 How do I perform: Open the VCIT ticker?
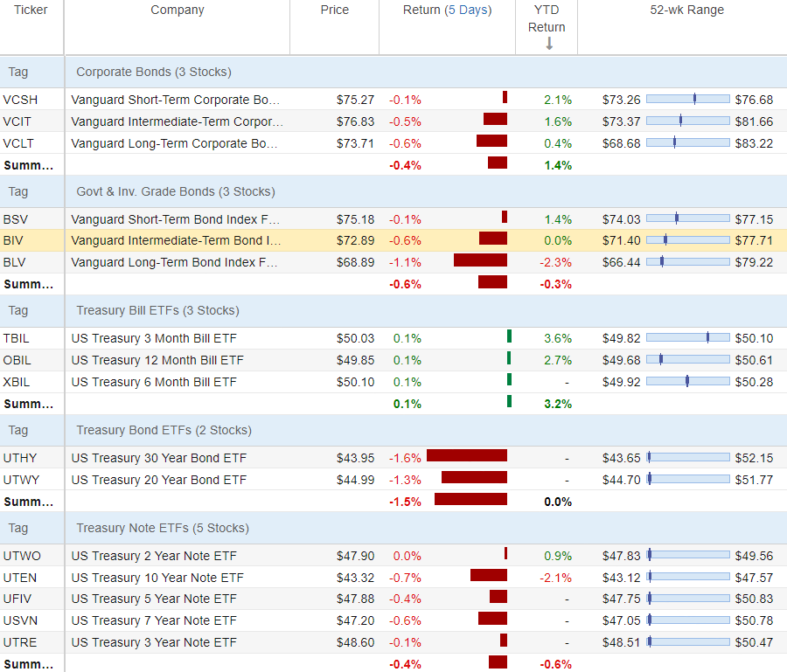click(x=17, y=121)
